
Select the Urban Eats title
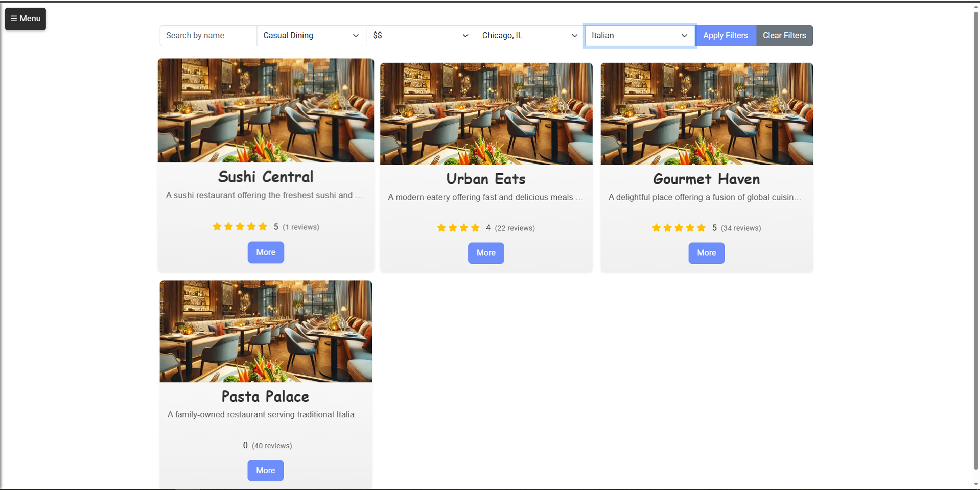coord(486,179)
